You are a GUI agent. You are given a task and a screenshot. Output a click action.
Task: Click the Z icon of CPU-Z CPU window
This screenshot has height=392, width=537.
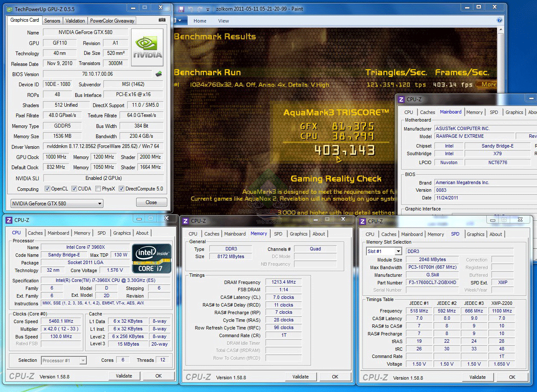click(9, 220)
